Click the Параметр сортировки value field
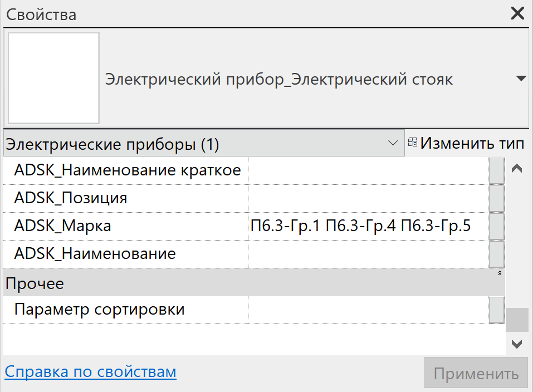Image resolution: width=533 pixels, height=392 pixels. click(368, 310)
